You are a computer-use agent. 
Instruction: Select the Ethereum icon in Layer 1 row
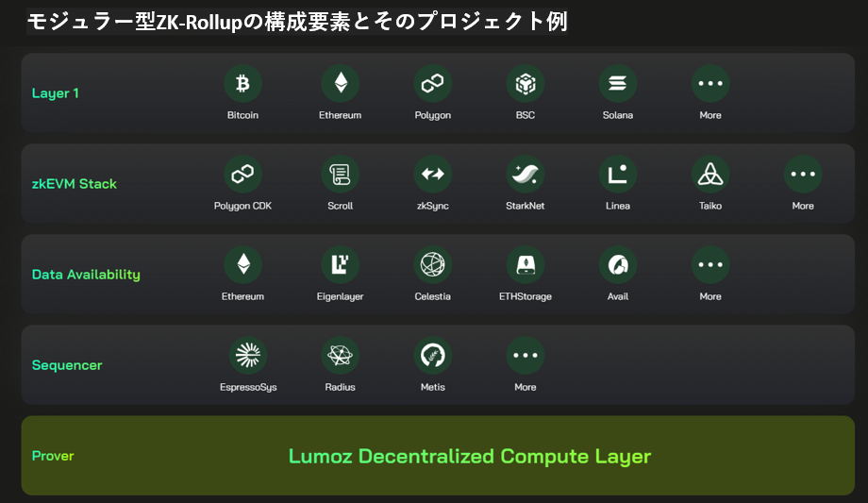(x=341, y=84)
